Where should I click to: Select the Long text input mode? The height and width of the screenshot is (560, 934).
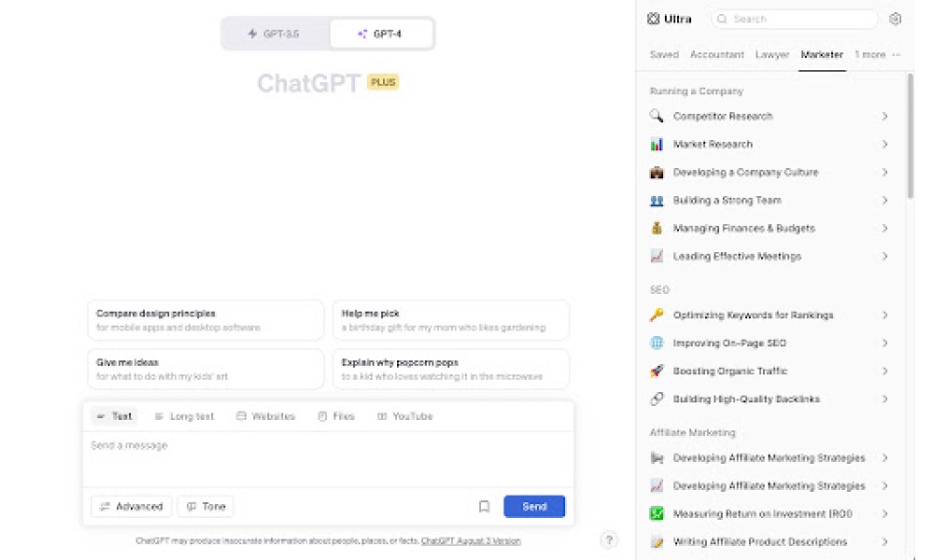click(x=184, y=416)
